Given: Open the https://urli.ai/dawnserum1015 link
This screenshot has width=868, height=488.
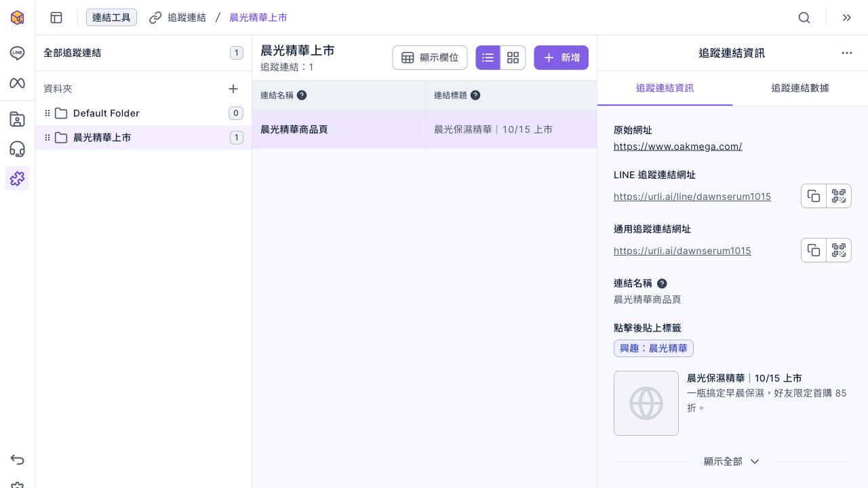Looking at the screenshot, I should [682, 251].
